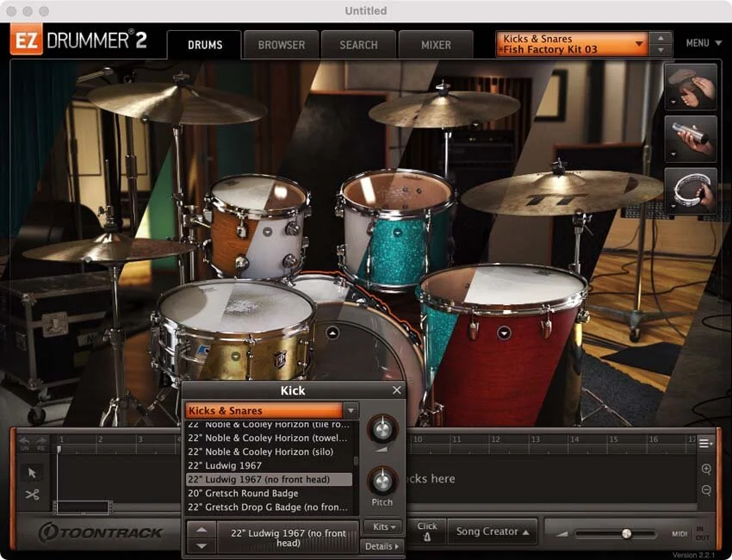Select the scissors cut tool
The height and width of the screenshot is (560, 732).
(32, 495)
